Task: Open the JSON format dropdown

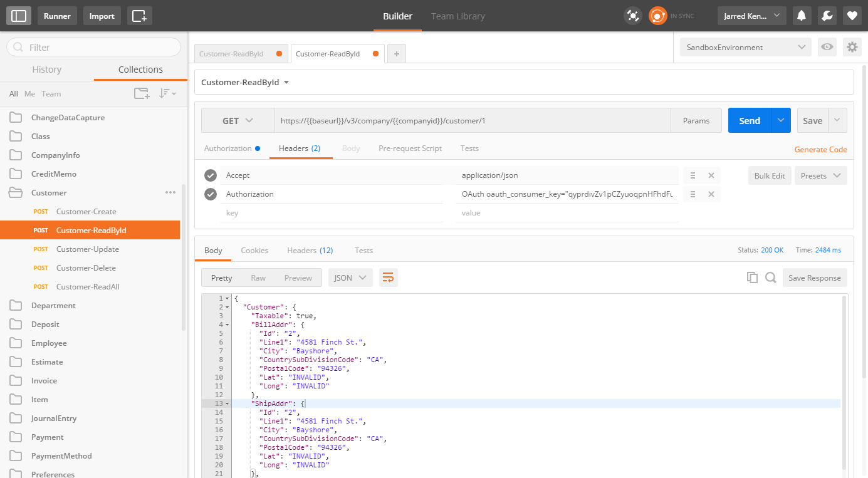Action: 350,278
